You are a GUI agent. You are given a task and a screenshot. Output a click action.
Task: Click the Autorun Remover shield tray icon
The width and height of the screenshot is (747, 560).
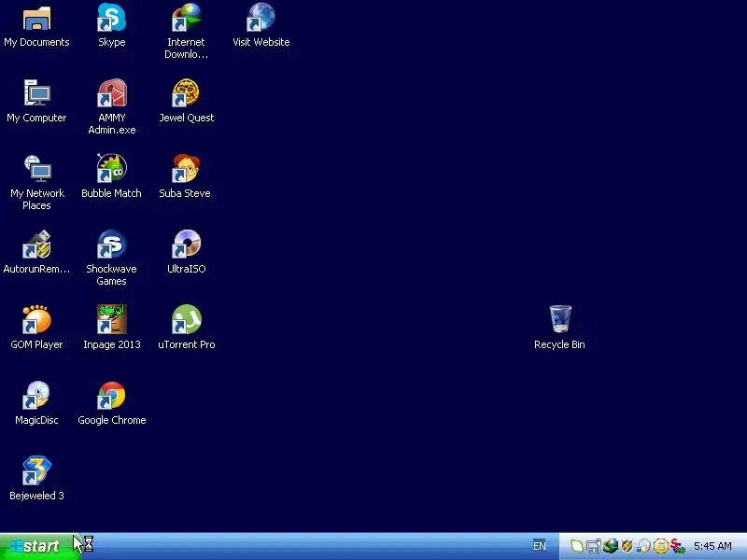[x=627, y=546]
